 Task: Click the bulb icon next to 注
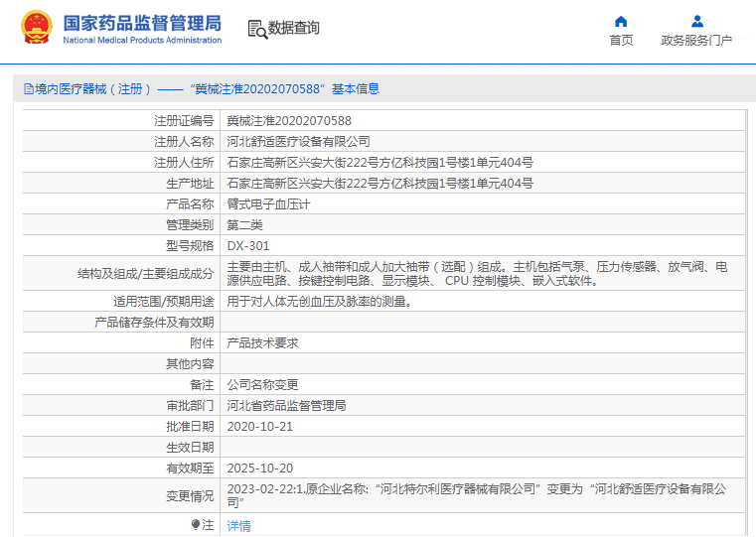tap(196, 524)
